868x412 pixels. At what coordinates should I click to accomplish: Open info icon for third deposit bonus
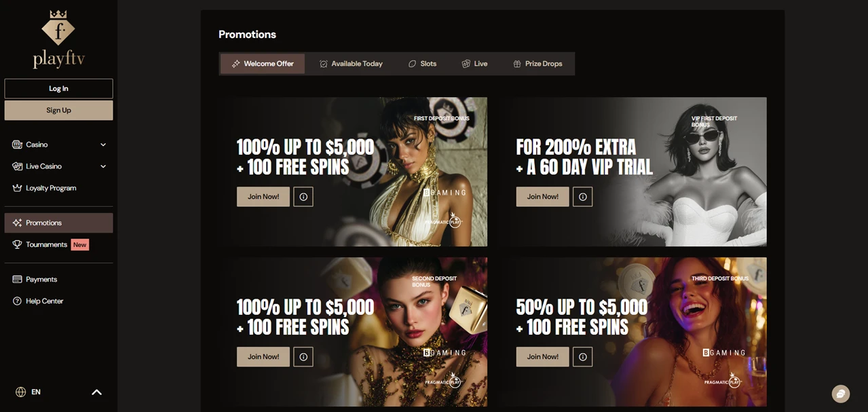pyautogui.click(x=583, y=357)
